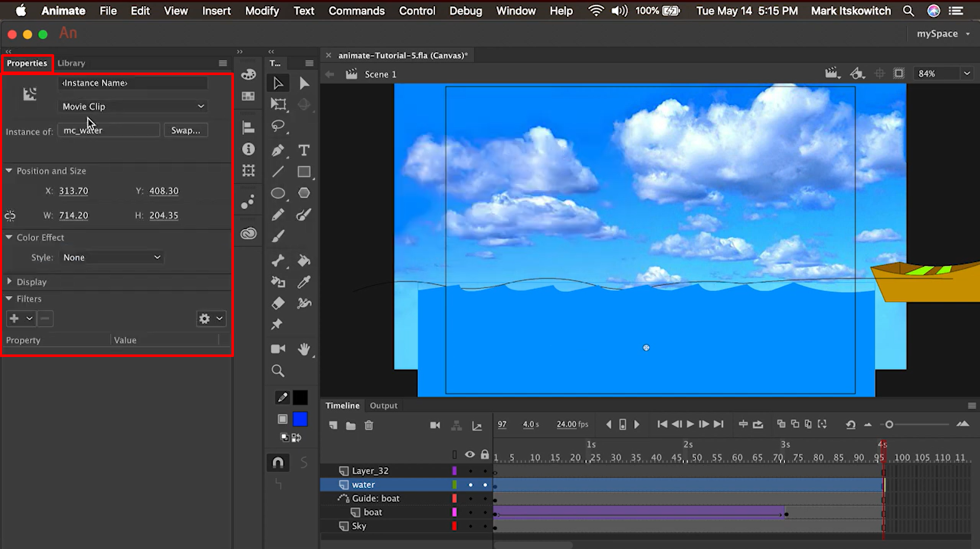The width and height of the screenshot is (980, 549).
Task: Toggle onion skin in the timeline
Action: 781,424
